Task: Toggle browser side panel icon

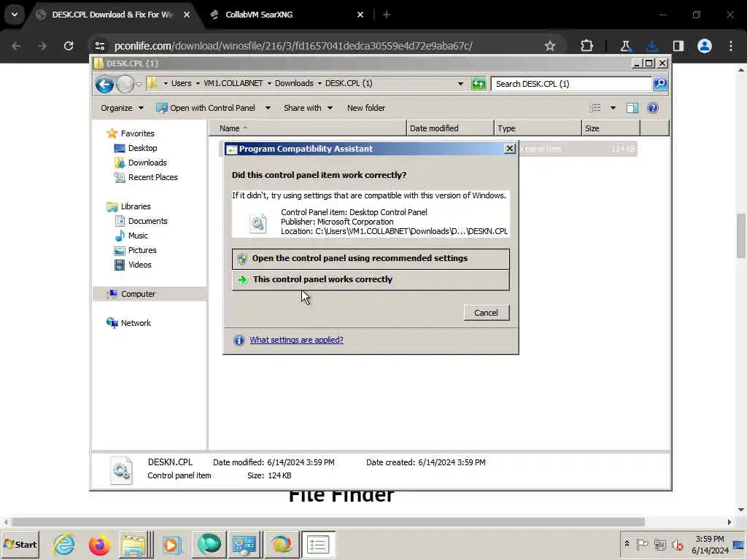Action: [678, 46]
